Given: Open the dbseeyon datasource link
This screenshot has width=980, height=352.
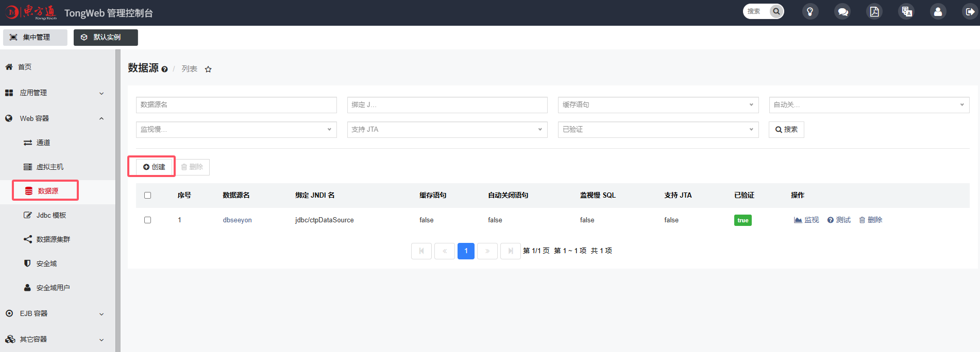Looking at the screenshot, I should pyautogui.click(x=237, y=220).
